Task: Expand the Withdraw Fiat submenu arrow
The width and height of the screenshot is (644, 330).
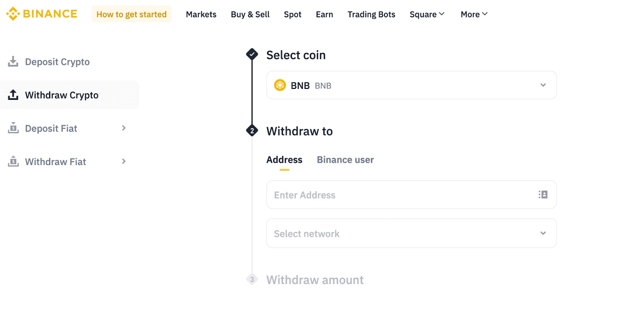Action: point(124,161)
